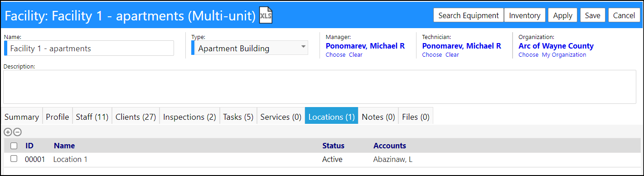Sort locations by Accounts column header
Image resolution: width=644 pixels, height=176 pixels.
point(390,146)
